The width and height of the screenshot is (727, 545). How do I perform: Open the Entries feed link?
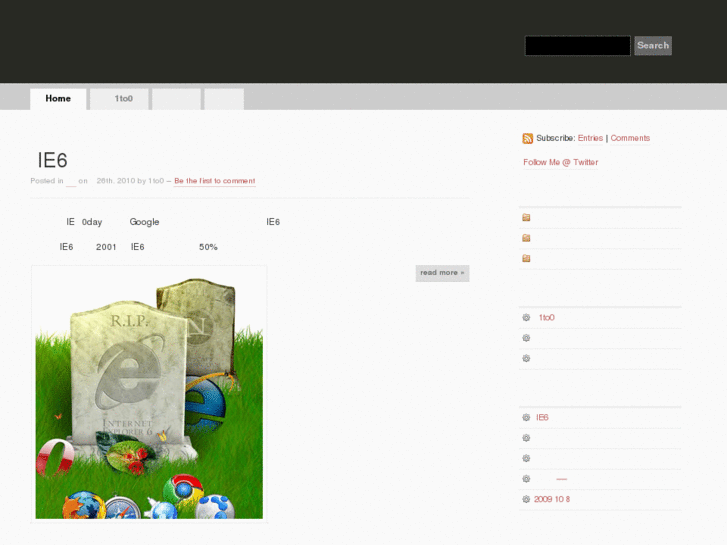[x=590, y=138]
